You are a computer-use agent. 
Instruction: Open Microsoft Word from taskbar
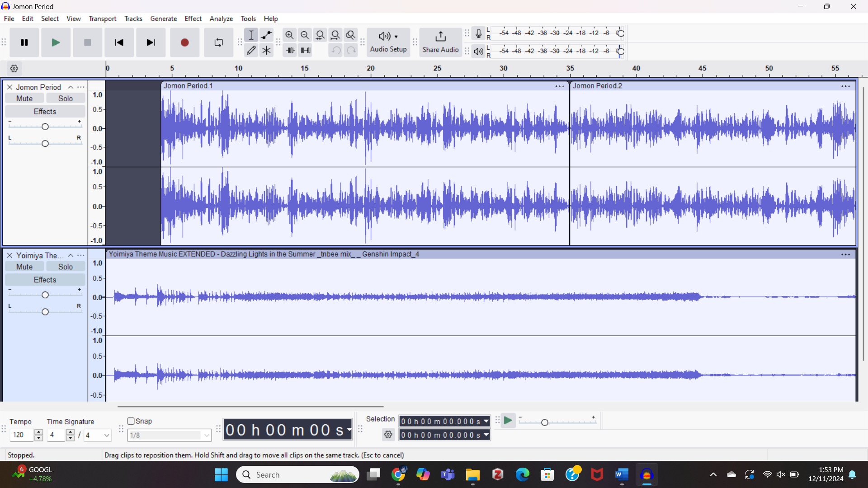point(622,475)
